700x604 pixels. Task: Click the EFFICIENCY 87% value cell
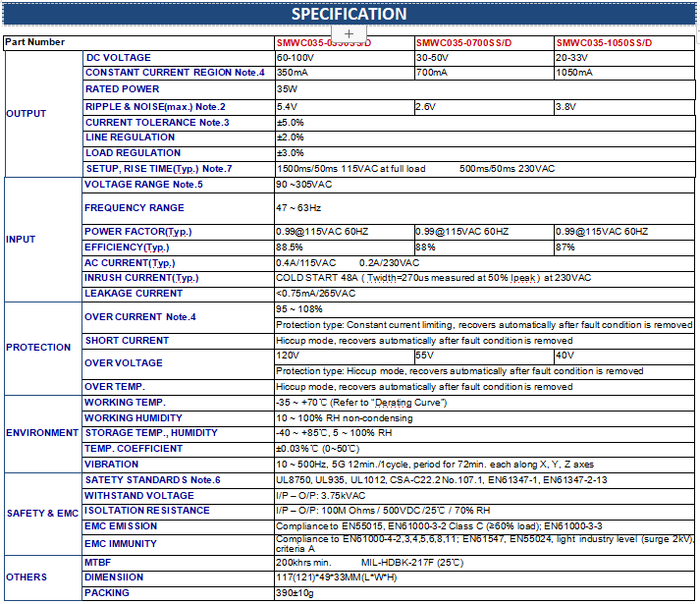tap(565, 247)
